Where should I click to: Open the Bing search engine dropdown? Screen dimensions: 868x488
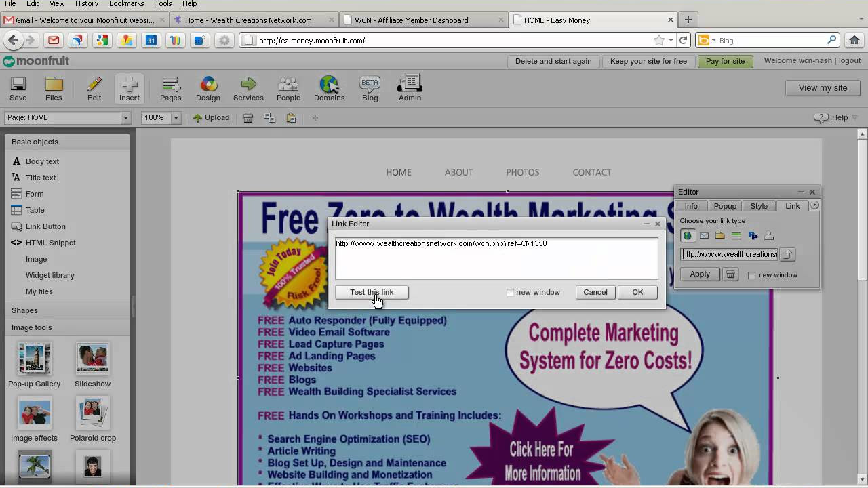pos(708,41)
